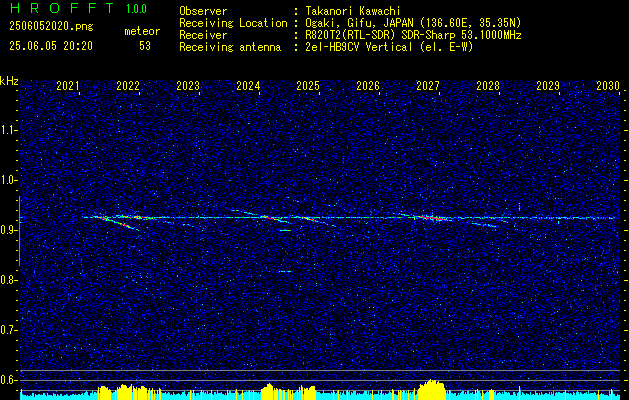Screen dimensions: 629x400
Task: Click the tallest yellow power peak near 2027
Action: point(431,389)
